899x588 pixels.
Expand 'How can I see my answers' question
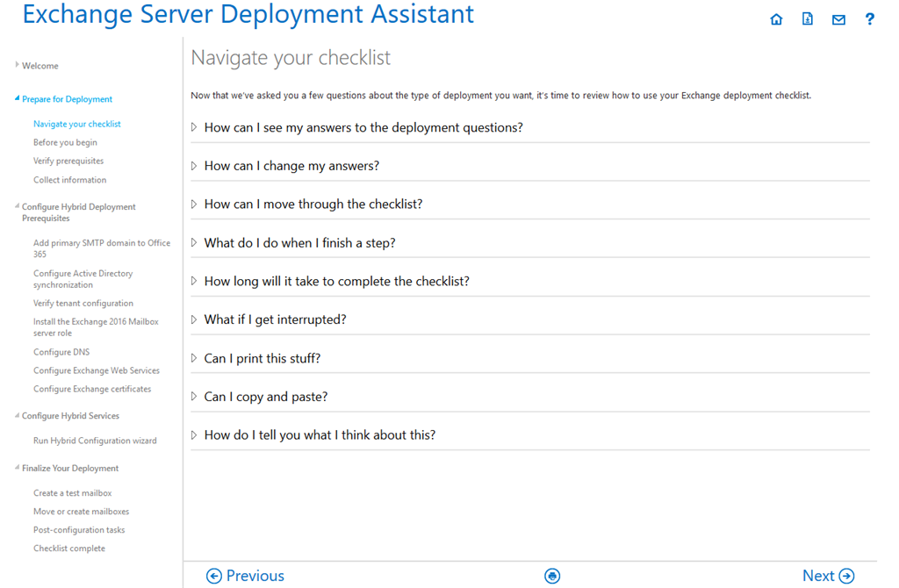click(x=363, y=127)
